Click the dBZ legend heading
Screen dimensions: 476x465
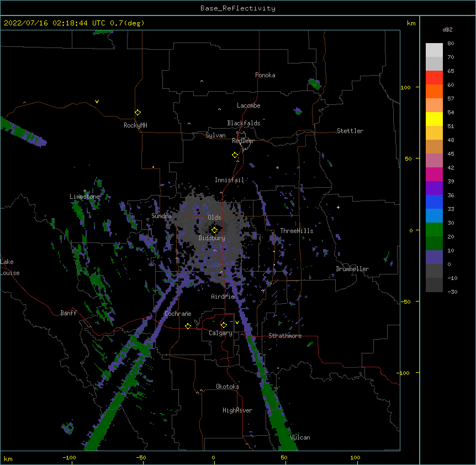tap(447, 30)
